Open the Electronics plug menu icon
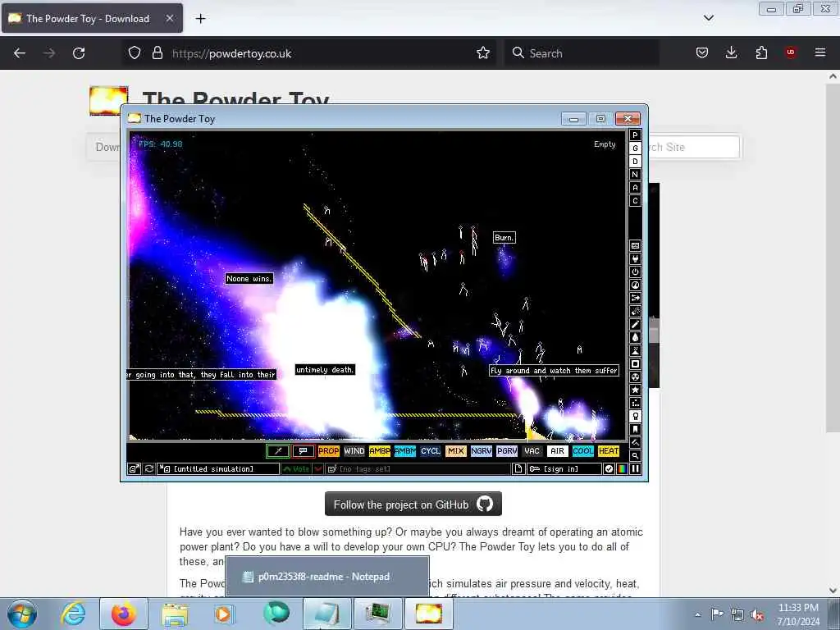 (635, 258)
